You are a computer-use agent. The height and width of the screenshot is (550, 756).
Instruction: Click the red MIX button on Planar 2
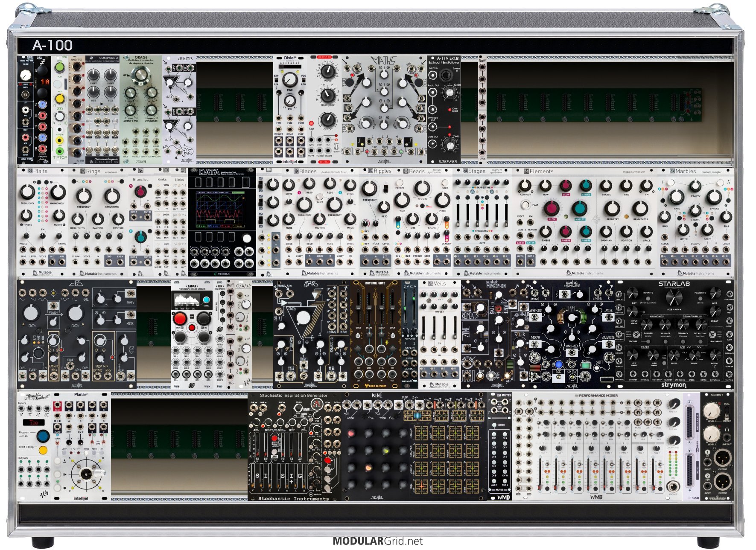[x=57, y=406]
